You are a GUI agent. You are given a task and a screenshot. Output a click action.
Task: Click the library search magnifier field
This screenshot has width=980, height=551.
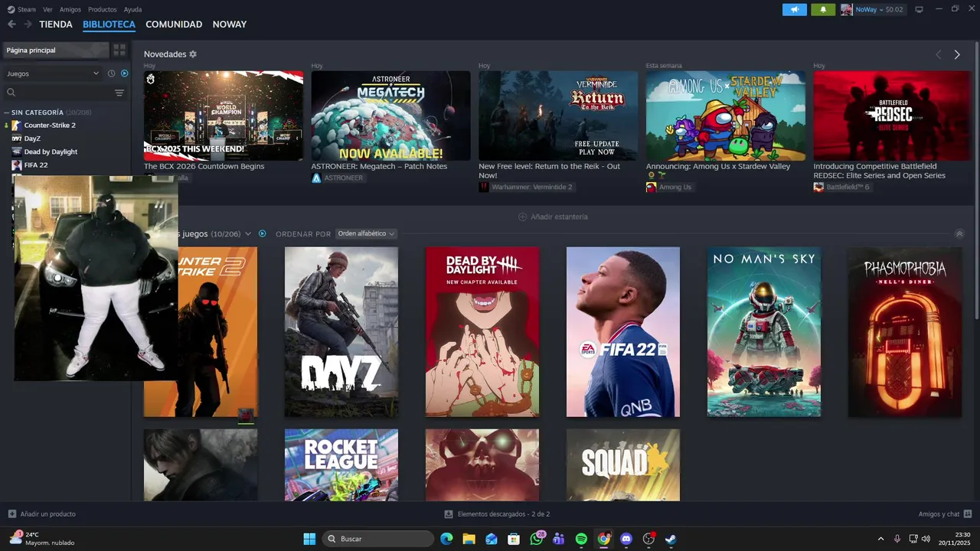point(57,93)
